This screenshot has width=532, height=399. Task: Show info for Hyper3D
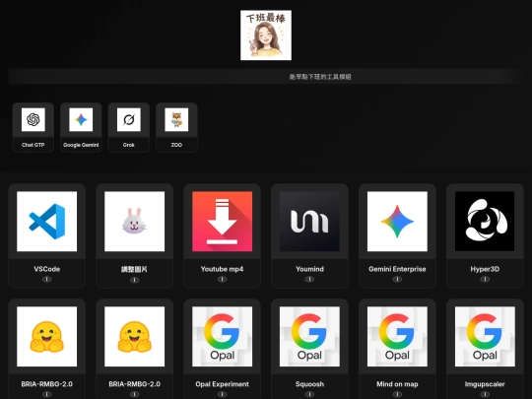click(485, 279)
